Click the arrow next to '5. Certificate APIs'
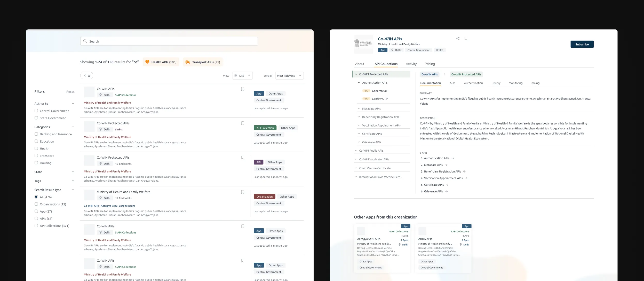Image resolution: width=644 pixels, height=281 pixels. point(447,185)
